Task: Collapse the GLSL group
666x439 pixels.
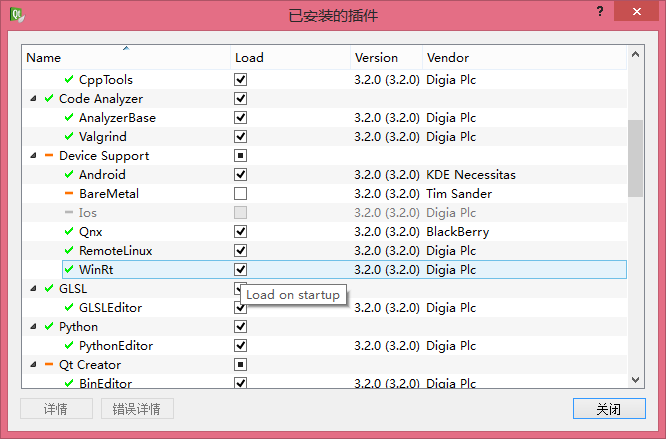Action: point(33,288)
